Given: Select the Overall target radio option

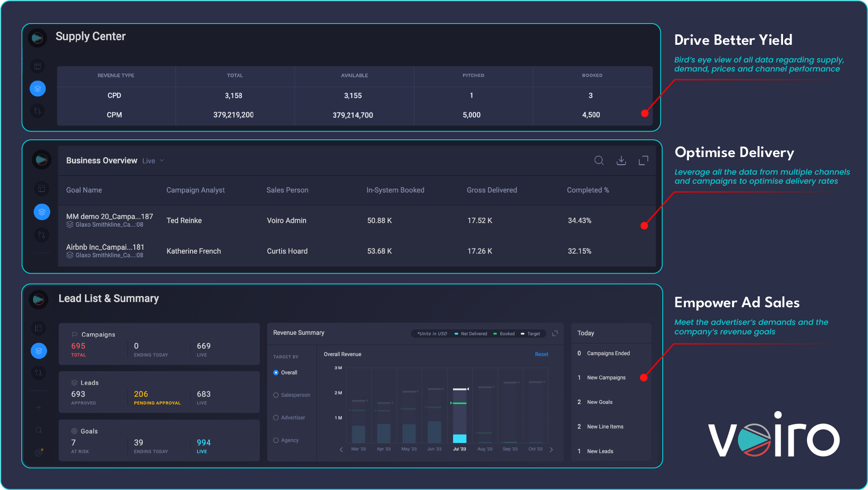Looking at the screenshot, I should click(x=285, y=373).
